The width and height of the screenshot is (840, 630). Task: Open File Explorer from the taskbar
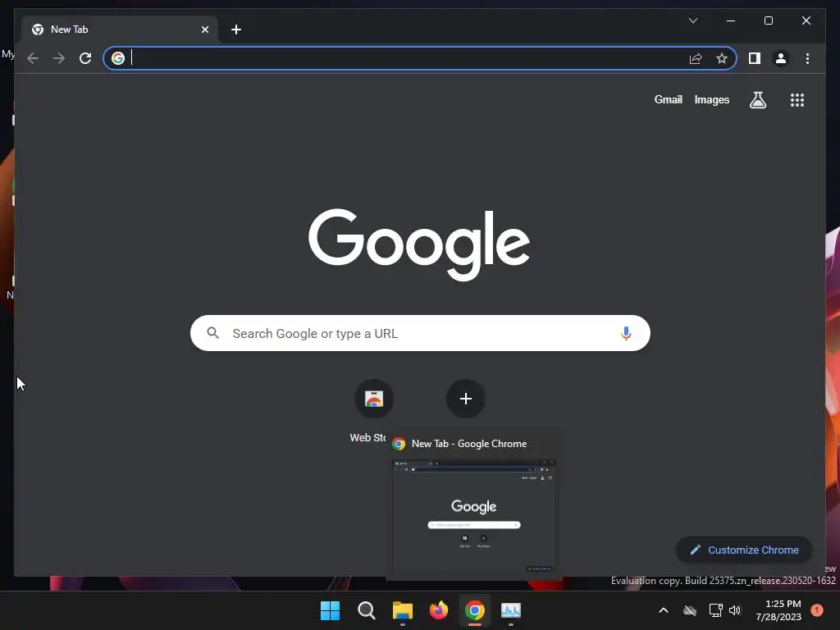tap(402, 610)
